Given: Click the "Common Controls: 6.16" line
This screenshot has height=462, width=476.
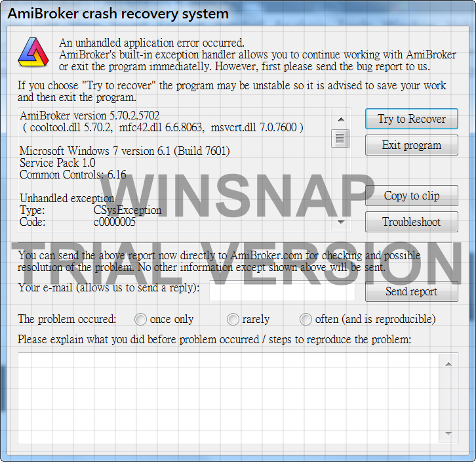Looking at the screenshot, I should click(73, 175).
